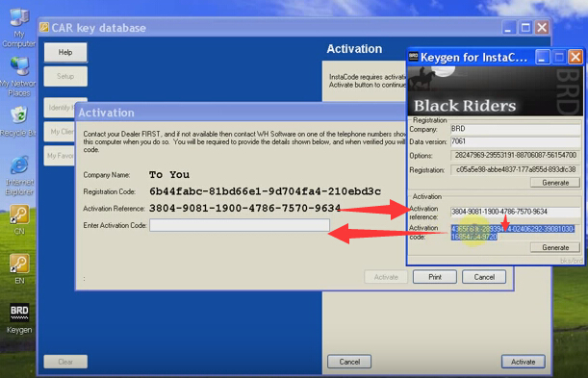Open the EN key shortcut icon
This screenshot has height=378, width=588.
click(x=19, y=269)
